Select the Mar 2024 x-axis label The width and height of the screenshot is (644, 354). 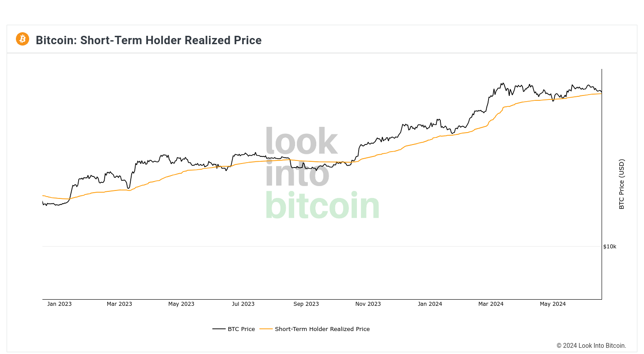(490, 304)
